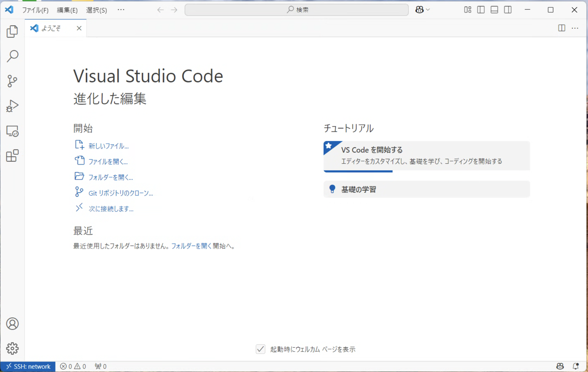Open notifications bell in status bar
Screen dimensions: 588x372
pos(576,366)
